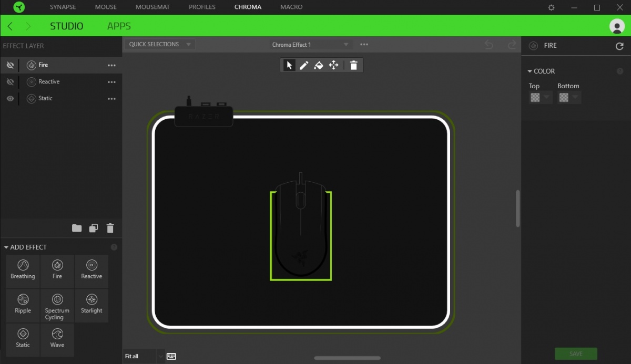Add a Static effect from the effect tiles

(23, 340)
